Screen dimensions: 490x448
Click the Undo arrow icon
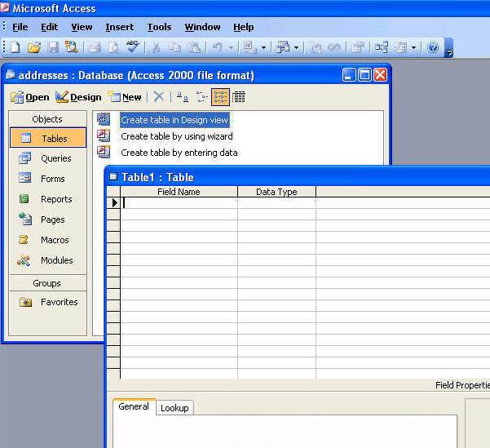(x=217, y=47)
